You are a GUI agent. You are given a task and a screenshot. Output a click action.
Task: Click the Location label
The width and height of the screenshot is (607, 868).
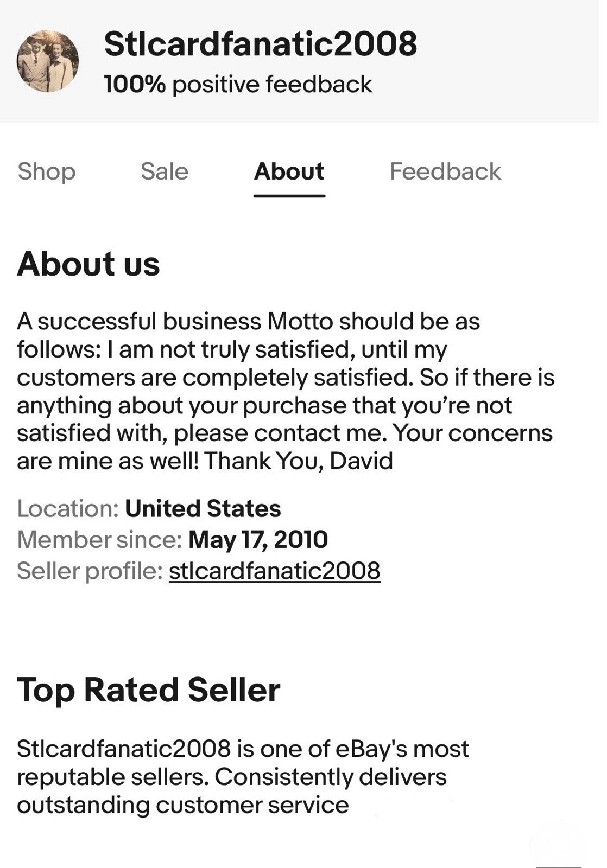coord(68,509)
